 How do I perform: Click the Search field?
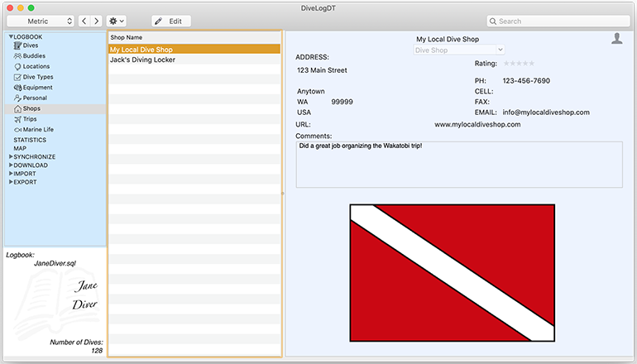(x=558, y=21)
